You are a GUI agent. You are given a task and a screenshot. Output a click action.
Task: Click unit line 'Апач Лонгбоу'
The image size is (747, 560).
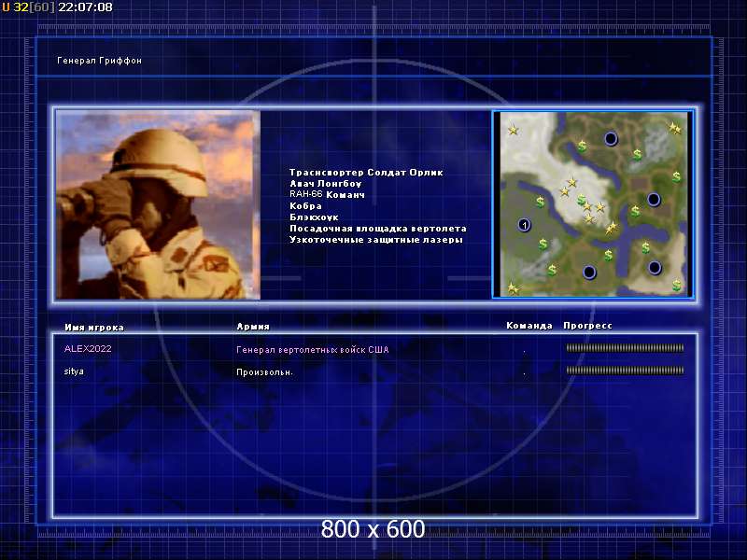coord(325,183)
